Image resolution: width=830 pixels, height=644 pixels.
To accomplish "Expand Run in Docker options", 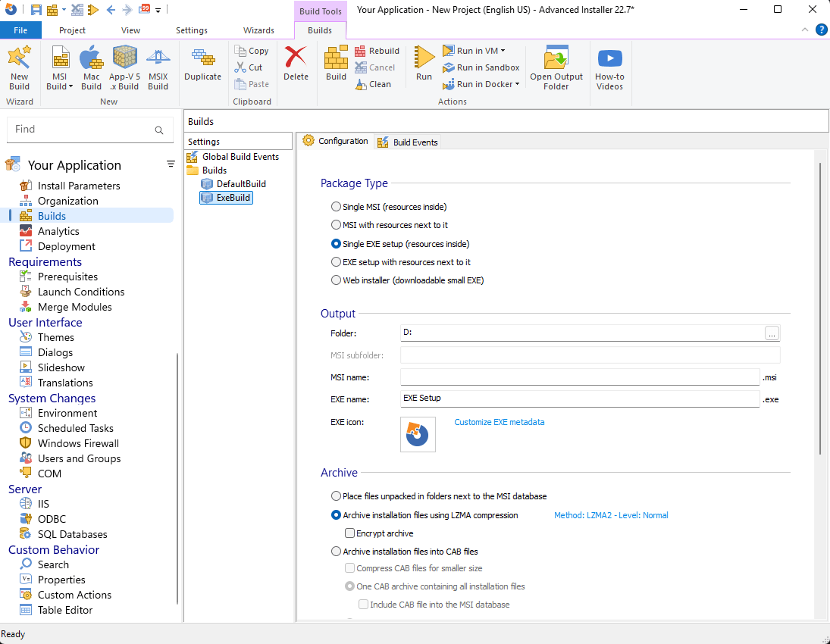I will click(x=518, y=84).
